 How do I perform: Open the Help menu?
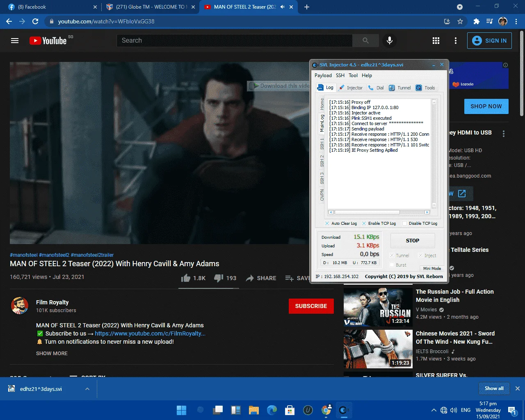click(x=367, y=75)
